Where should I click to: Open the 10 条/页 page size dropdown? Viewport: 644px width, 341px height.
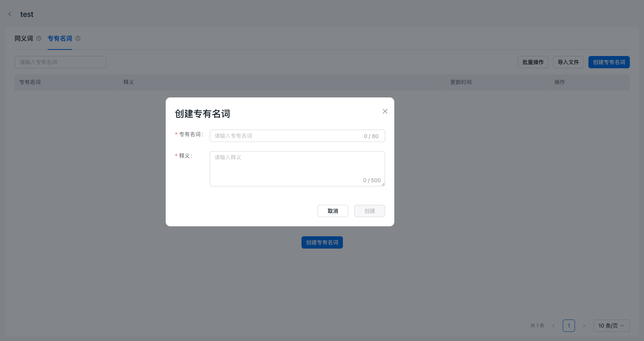point(611,326)
